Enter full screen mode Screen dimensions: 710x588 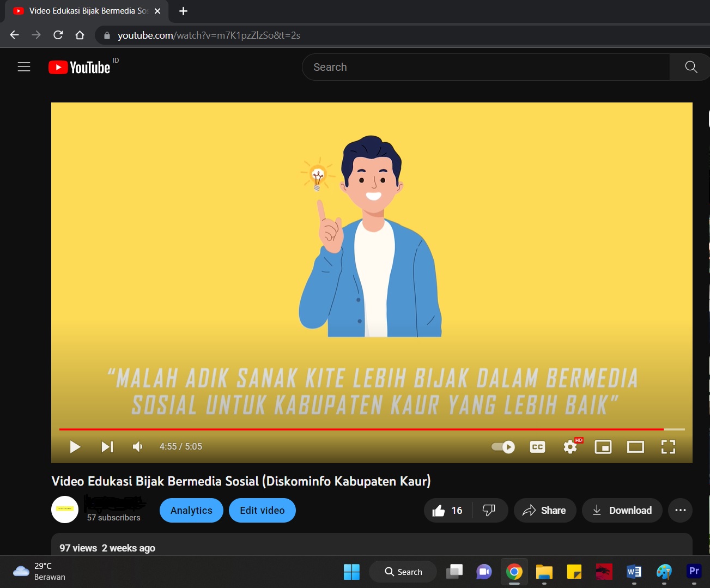click(668, 447)
